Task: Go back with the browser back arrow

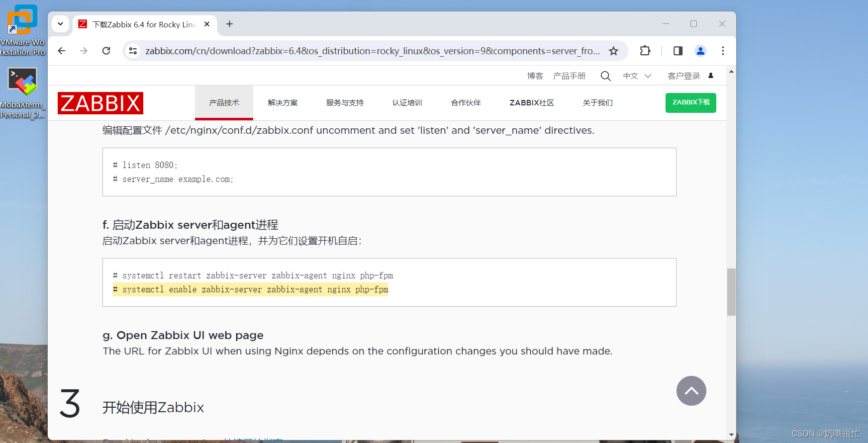Action: (x=62, y=51)
